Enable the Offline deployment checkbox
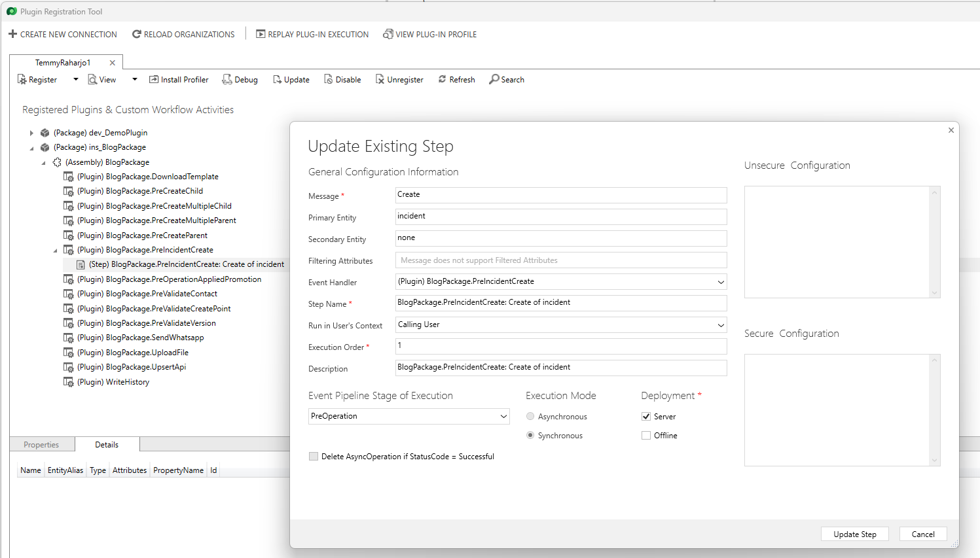The image size is (980, 558). [x=646, y=436]
